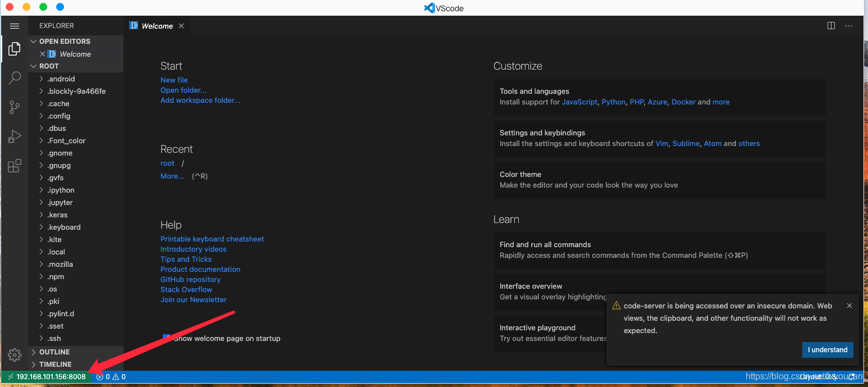This screenshot has height=387, width=868.
Task: Select Welcome entry in Open Editors
Action: pyautogui.click(x=75, y=54)
